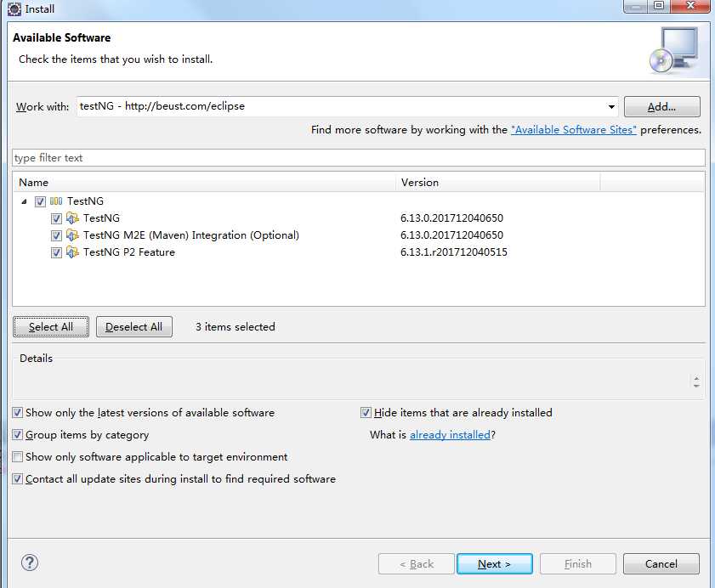The image size is (715, 588).
Task: Click the 6.13.0.201712040650 version in TestNG M2E row
Action: point(452,235)
